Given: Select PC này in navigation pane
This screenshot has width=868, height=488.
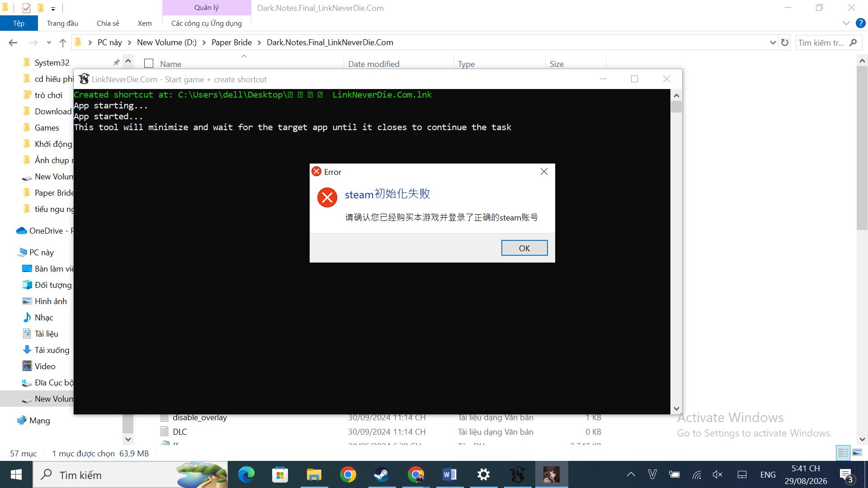Looking at the screenshot, I should 41,252.
